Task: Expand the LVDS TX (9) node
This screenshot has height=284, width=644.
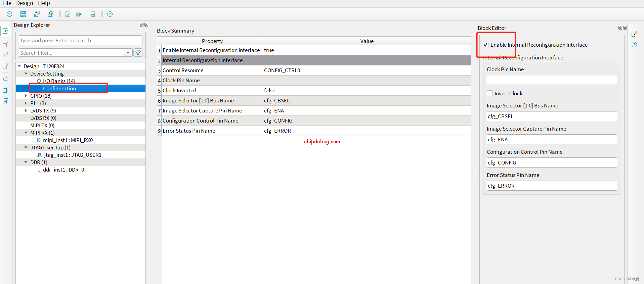Action: click(26, 111)
